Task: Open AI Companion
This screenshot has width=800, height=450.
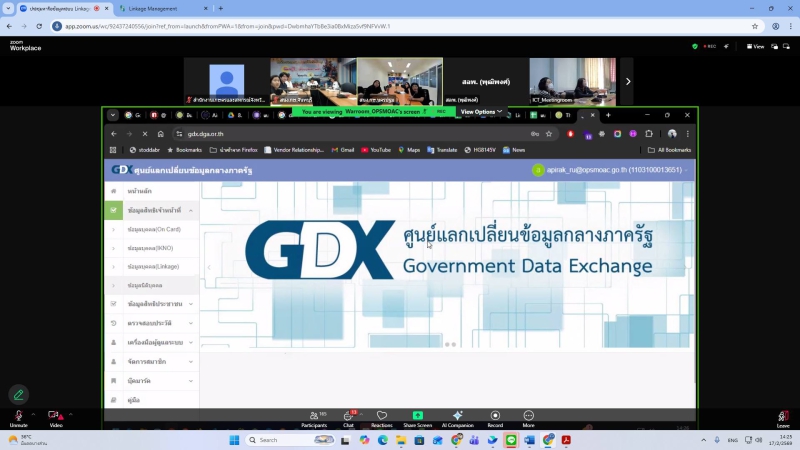Action: pyautogui.click(x=457, y=417)
